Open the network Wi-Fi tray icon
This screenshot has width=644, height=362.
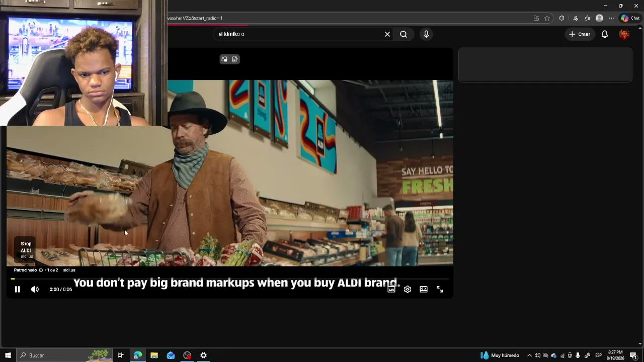pyautogui.click(x=562, y=355)
